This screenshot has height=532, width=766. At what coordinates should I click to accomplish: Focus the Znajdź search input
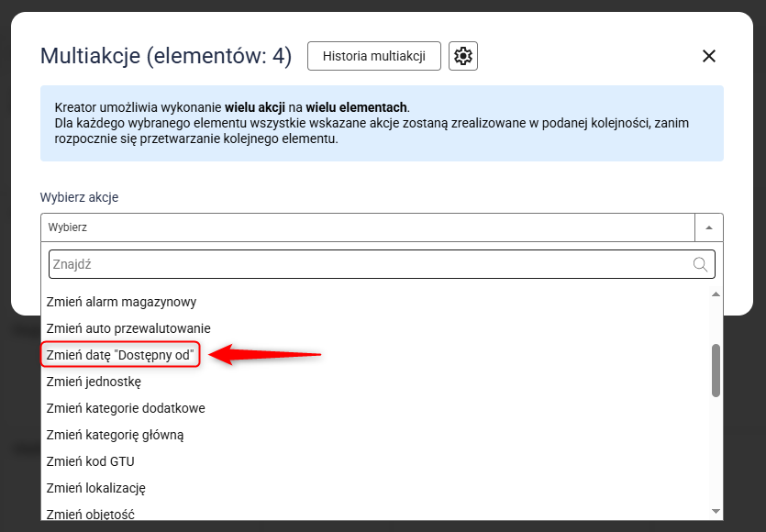(x=367, y=264)
